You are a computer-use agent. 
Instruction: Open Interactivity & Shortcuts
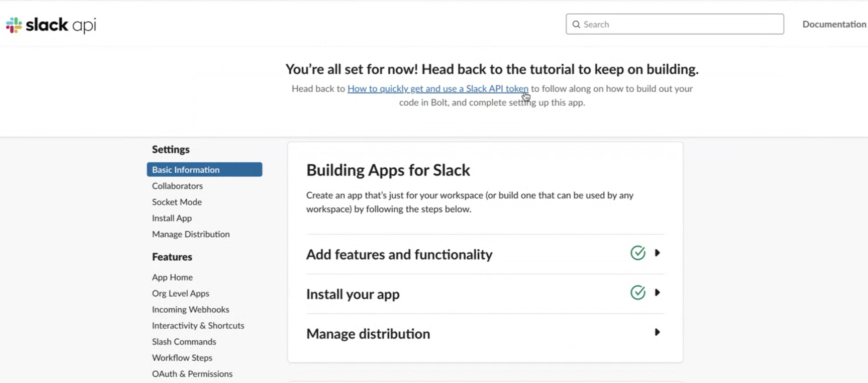198,326
